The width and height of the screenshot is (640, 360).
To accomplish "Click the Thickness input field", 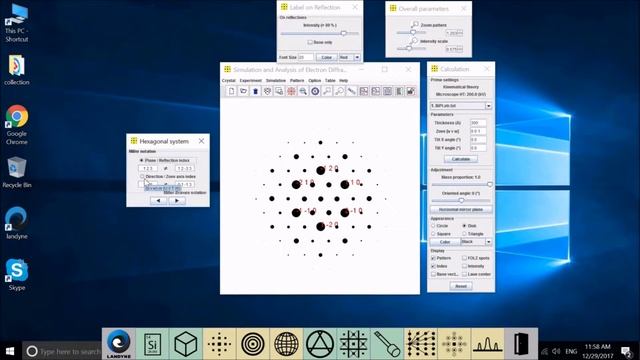I will click(478, 123).
